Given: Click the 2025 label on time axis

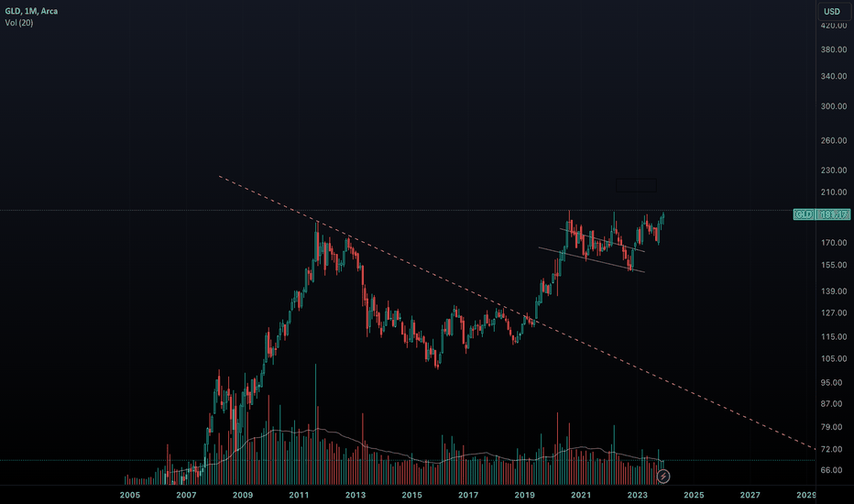Looking at the screenshot, I should pos(694,495).
